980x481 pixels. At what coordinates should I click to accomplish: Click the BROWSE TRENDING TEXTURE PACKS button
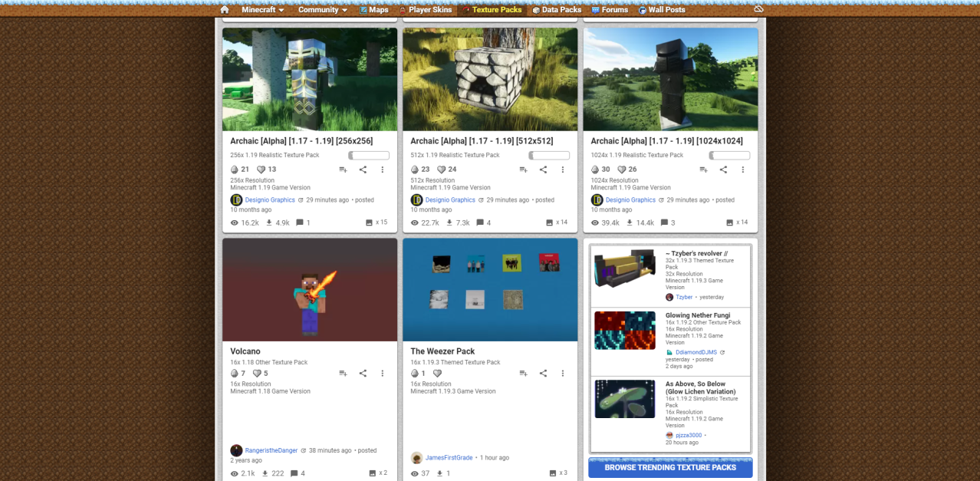(669, 467)
